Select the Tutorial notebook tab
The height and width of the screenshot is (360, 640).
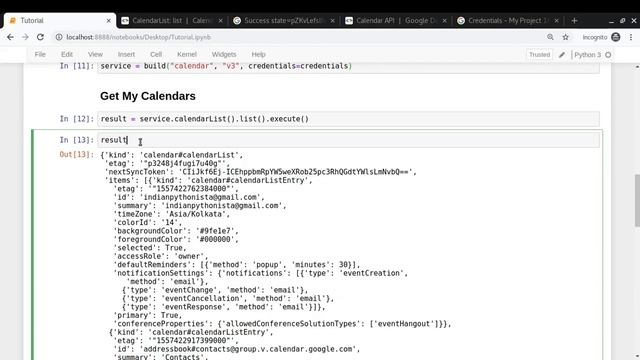pos(59,20)
